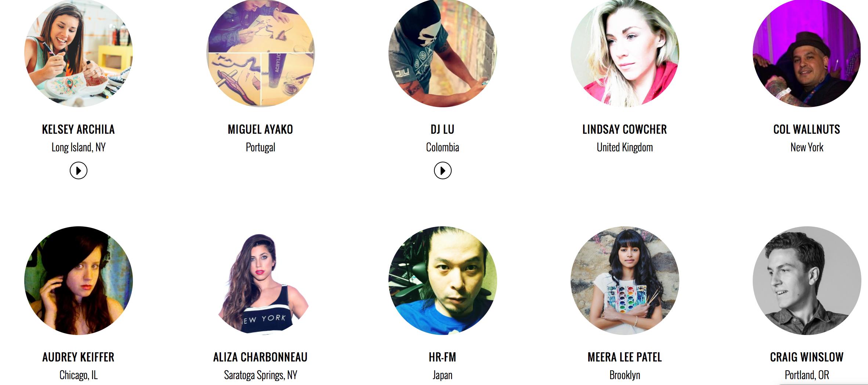Select the Craig Winslow name heading
The image size is (868, 385).
(807, 357)
